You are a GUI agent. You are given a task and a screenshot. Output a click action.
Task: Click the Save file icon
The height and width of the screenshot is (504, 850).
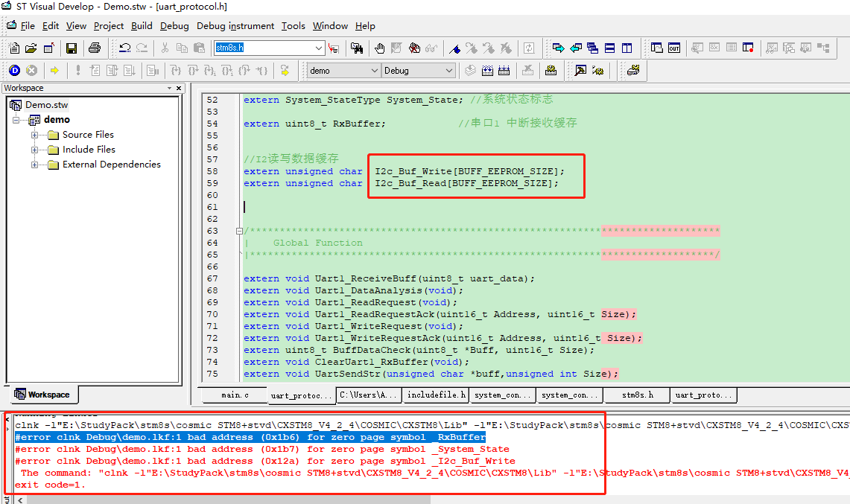click(72, 48)
